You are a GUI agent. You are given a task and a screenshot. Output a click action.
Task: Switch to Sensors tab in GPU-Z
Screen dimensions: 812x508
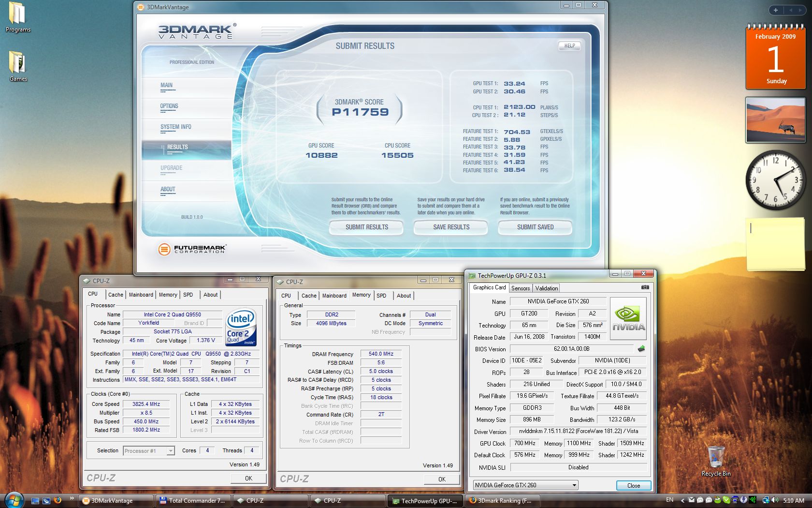pos(521,288)
